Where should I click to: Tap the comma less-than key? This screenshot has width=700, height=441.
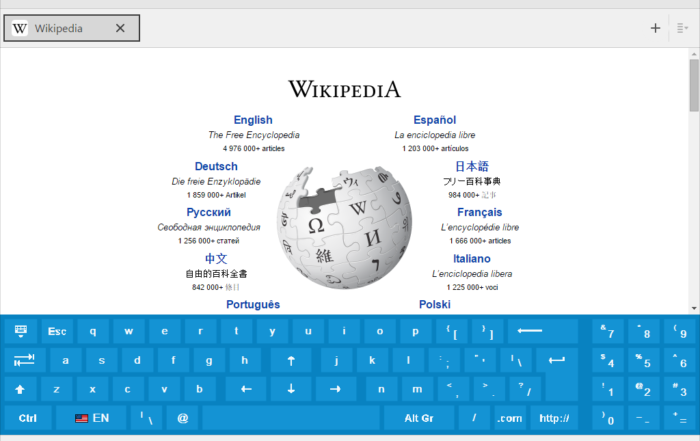pyautogui.click(x=453, y=389)
